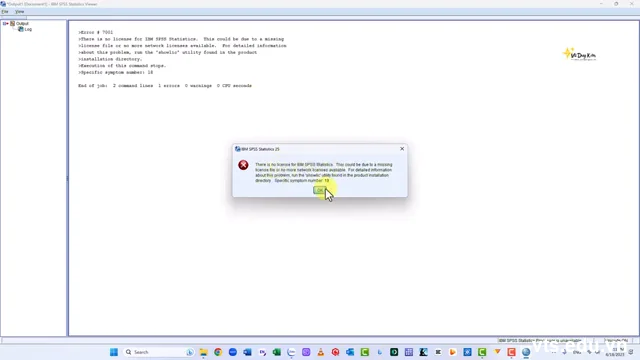This screenshot has width=640, height=360.
Task: Click 'Execution of this command stops' line
Action: point(122,66)
